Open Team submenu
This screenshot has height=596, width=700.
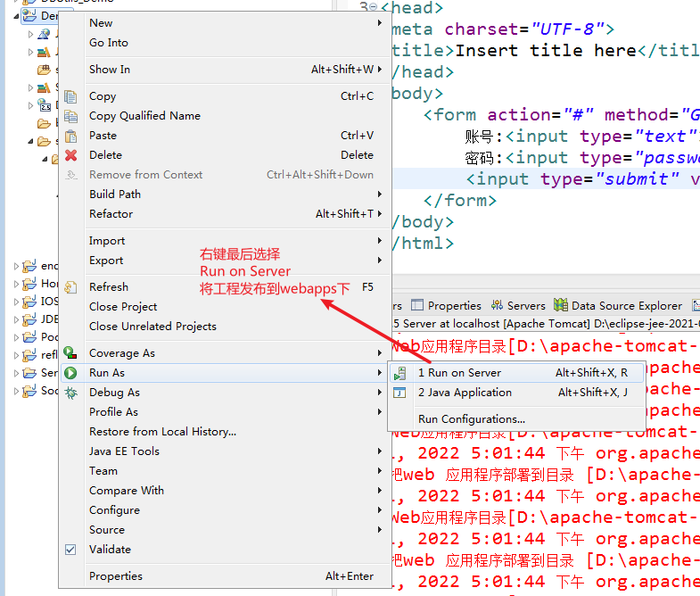click(225, 471)
